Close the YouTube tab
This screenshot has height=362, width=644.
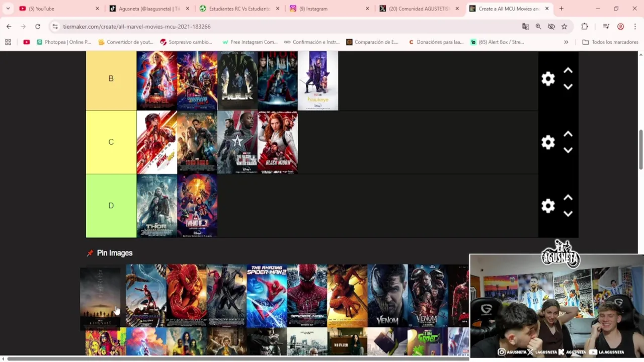(97, 9)
